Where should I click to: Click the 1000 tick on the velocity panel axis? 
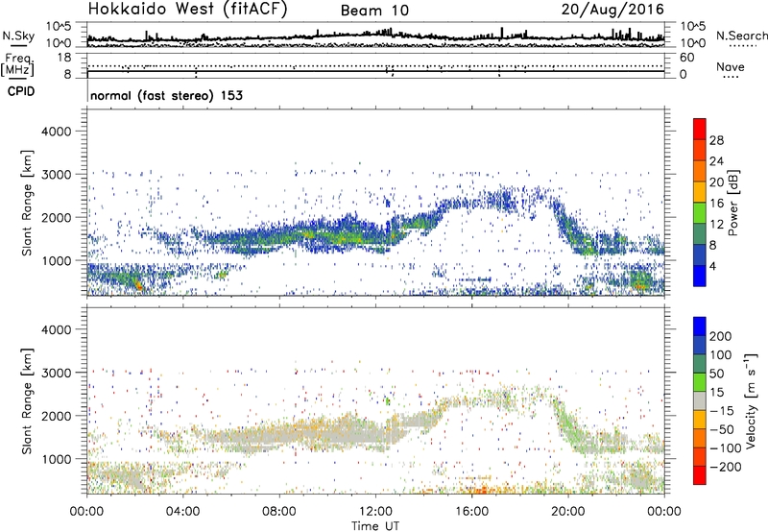pyautogui.click(x=57, y=459)
